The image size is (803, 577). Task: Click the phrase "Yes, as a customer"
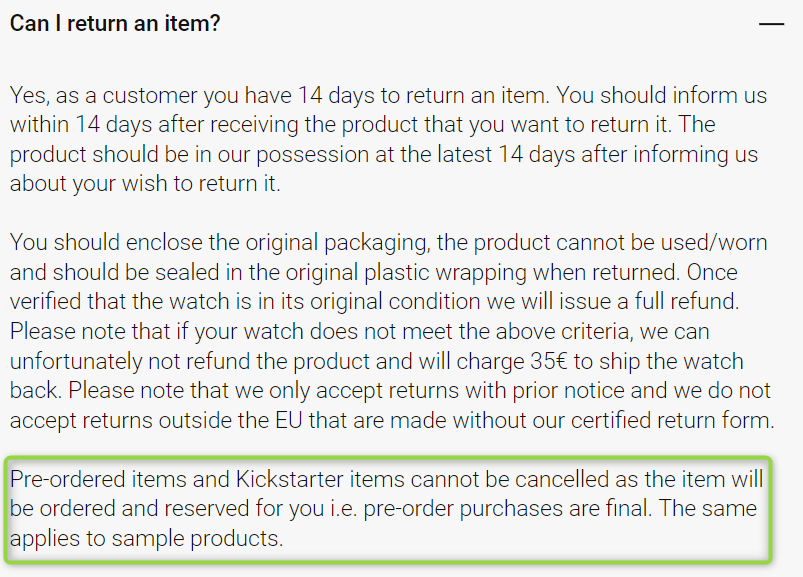tap(103, 96)
